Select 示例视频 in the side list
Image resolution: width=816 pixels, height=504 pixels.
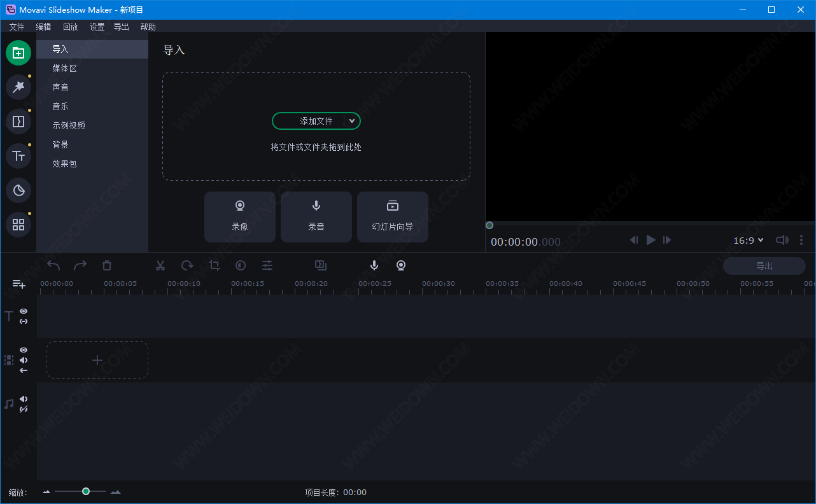[92, 125]
